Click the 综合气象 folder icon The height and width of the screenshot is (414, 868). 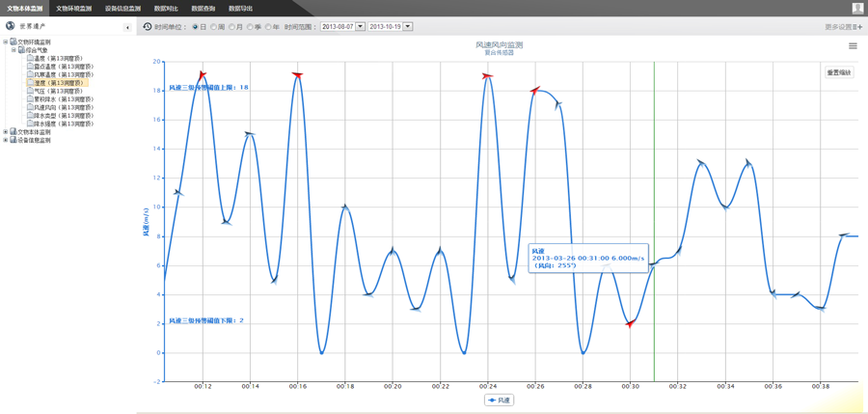coord(21,50)
